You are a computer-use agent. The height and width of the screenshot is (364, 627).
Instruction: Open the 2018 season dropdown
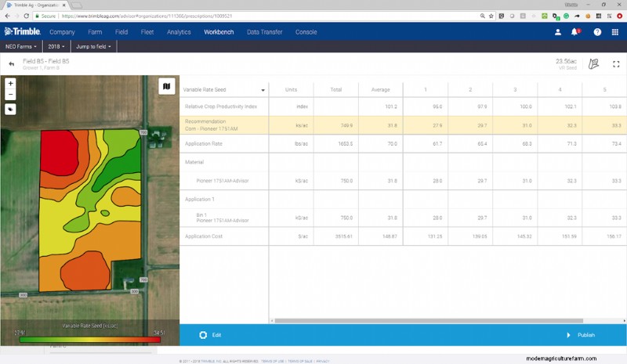[x=59, y=47]
